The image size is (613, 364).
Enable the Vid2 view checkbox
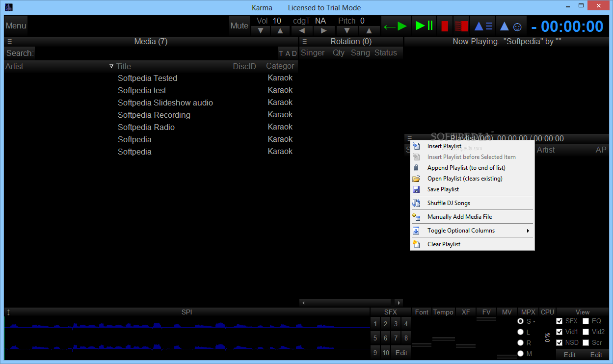point(586,332)
